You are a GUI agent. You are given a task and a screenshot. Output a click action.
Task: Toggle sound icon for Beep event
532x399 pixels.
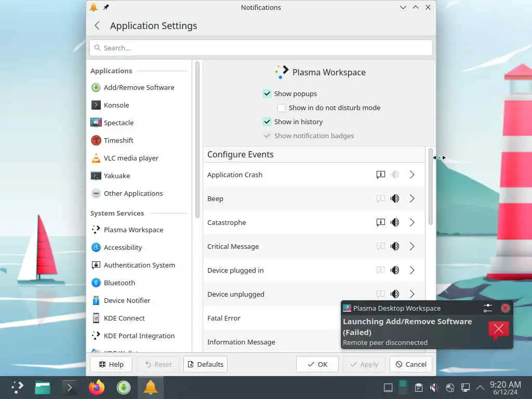pyautogui.click(x=395, y=198)
